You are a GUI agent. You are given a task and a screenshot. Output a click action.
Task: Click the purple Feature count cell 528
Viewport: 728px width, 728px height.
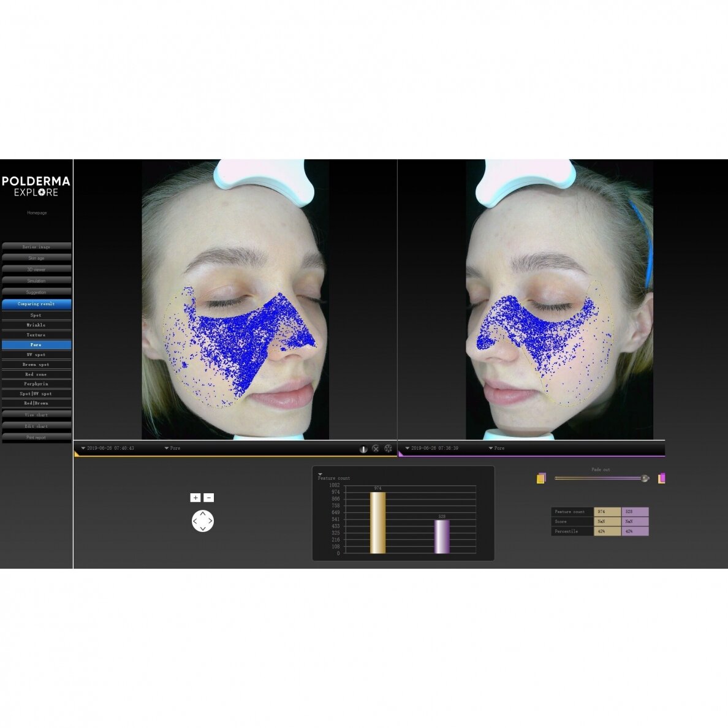click(635, 512)
